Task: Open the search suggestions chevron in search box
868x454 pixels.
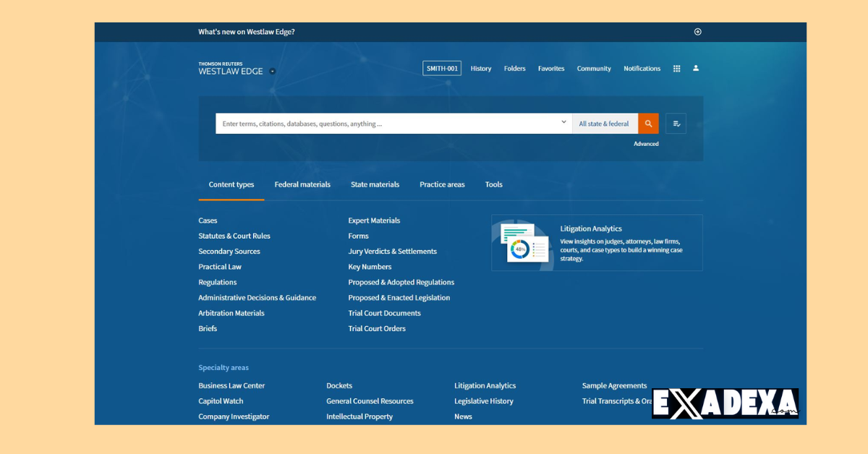Action: [564, 122]
